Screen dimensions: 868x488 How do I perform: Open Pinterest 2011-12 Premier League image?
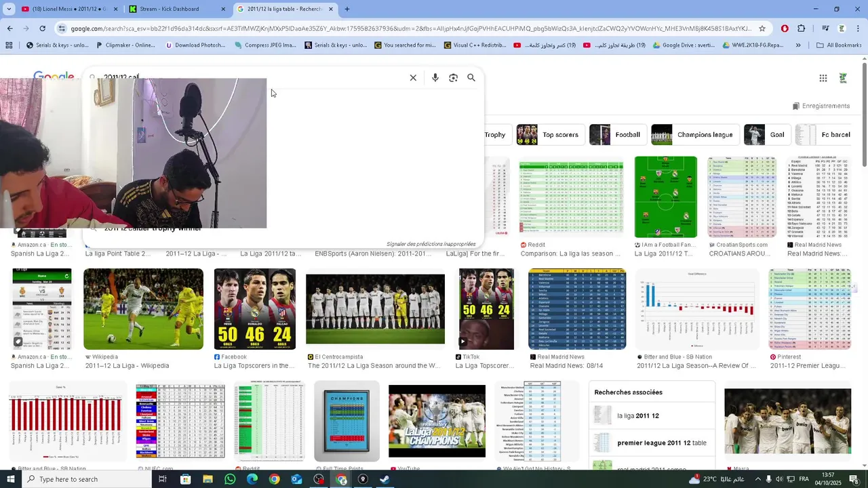(810, 309)
